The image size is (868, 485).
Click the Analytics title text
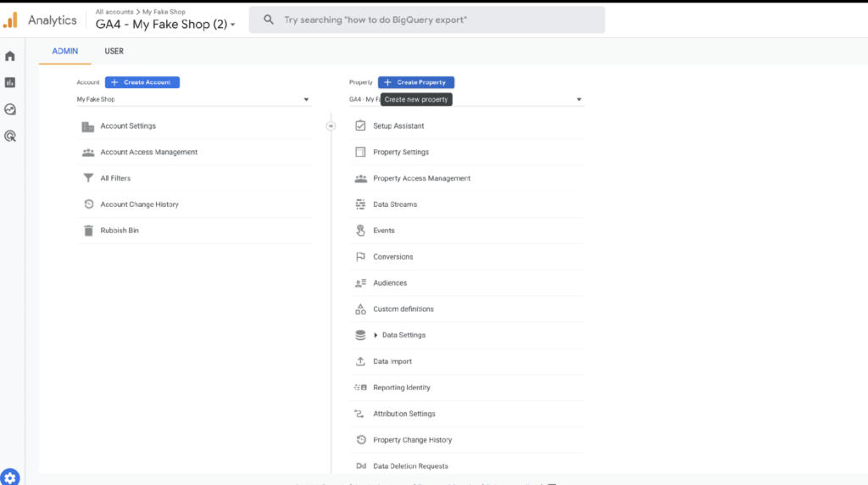point(52,20)
